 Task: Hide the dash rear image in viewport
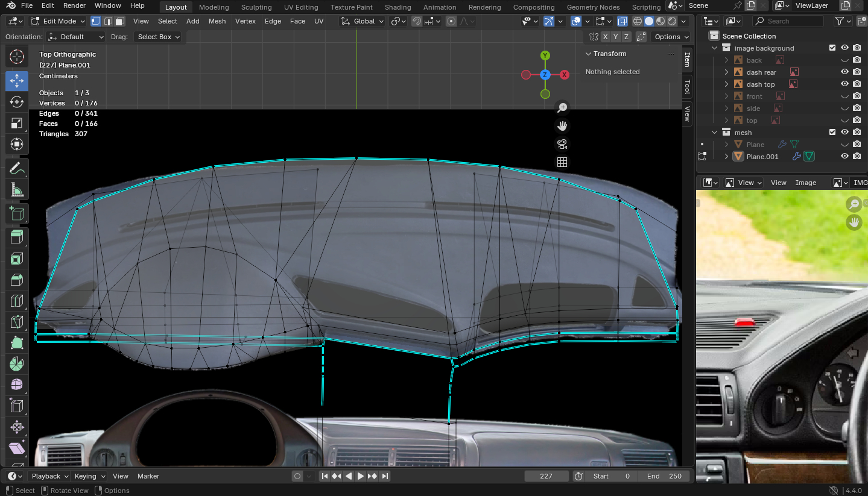844,72
